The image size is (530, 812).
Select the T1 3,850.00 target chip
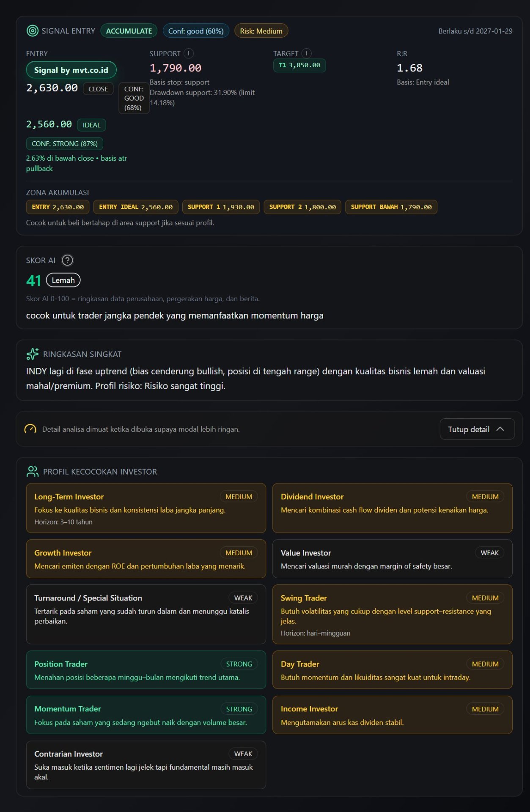coord(299,66)
